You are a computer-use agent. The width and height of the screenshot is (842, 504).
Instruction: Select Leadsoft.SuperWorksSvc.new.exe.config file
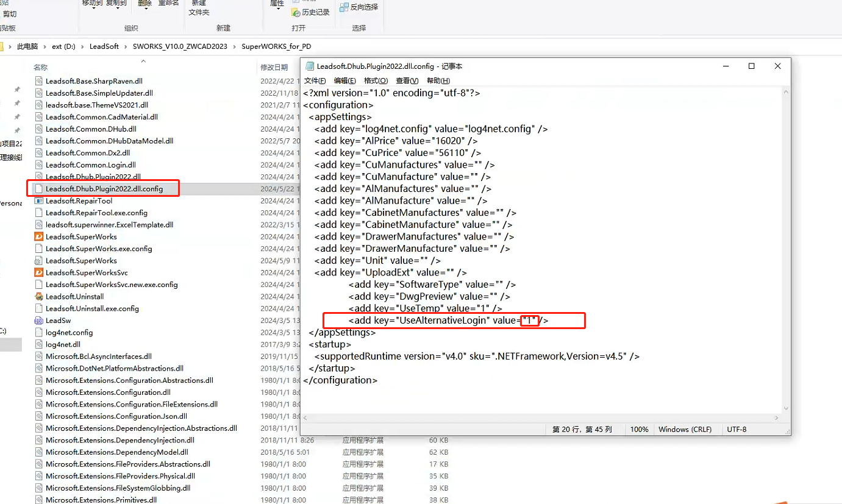[112, 285]
